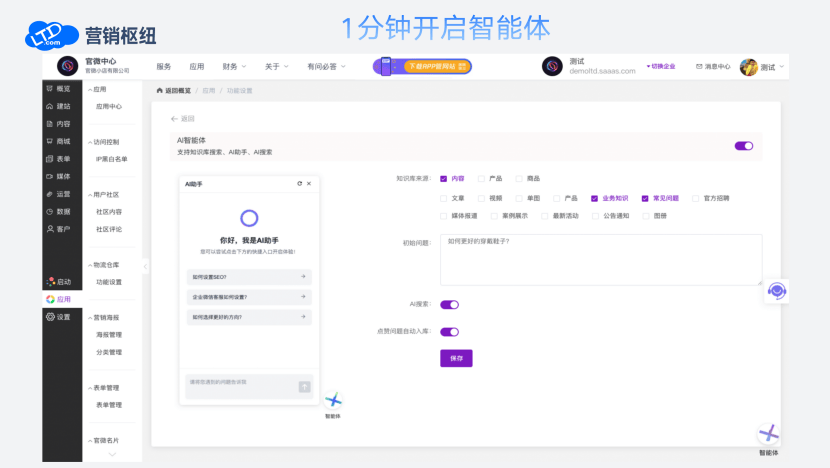The image size is (830, 468).
Task: Click the refresh icon in AI助手 panel
Action: [299, 184]
